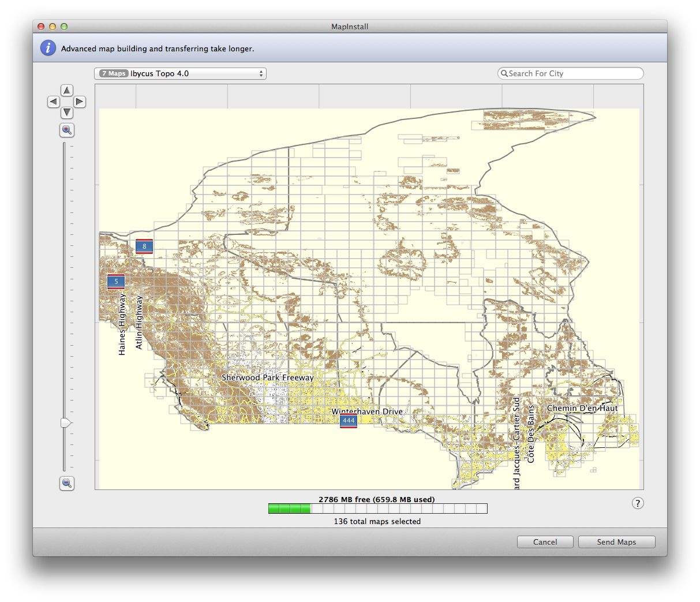Screen dimensions: 700x602
Task: Click the Cancel button
Action: (x=545, y=542)
